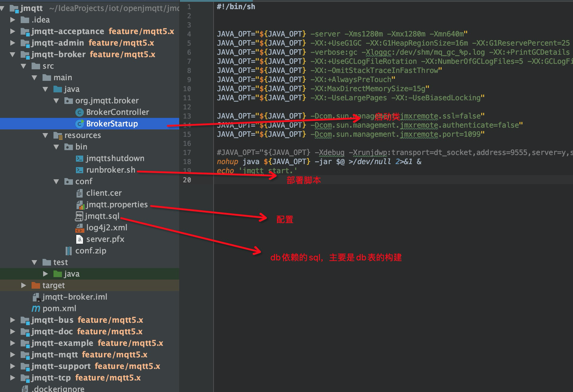
Task: Click the #!/bin/sh shebang line
Action: pyautogui.click(x=236, y=7)
